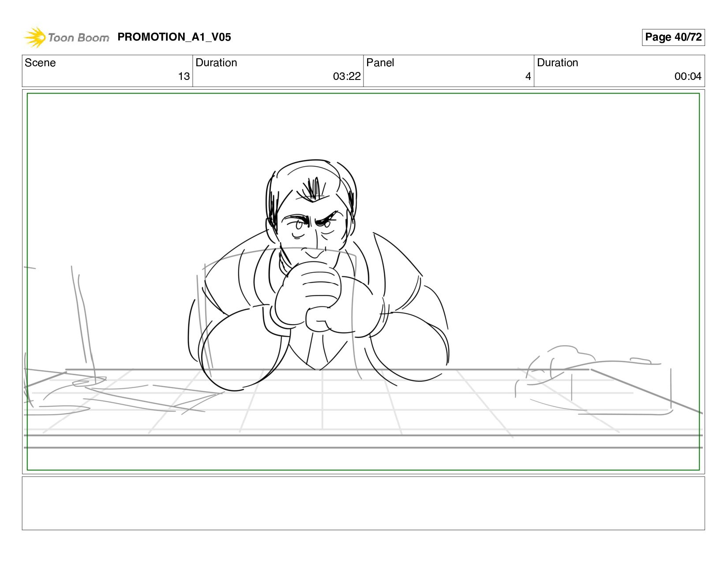Click the Page 40/72 indicator
This screenshot has width=728, height=563.
tap(673, 37)
